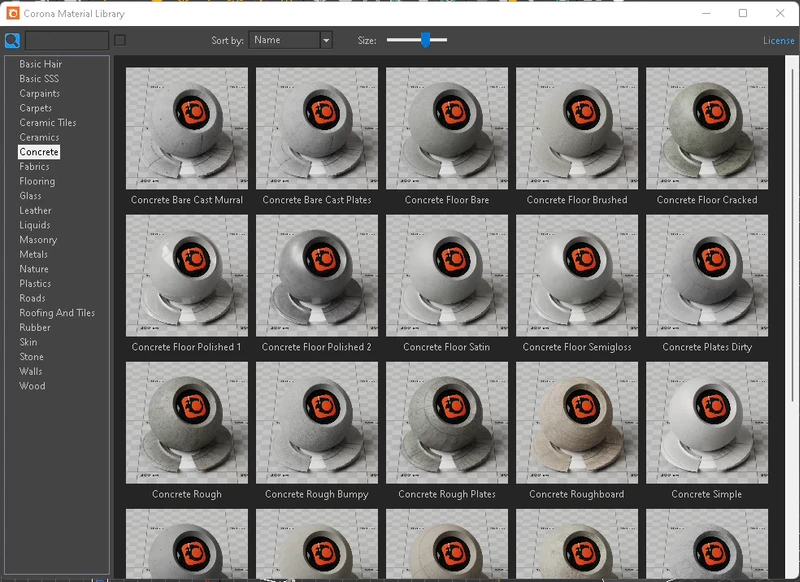
Task: Select the Rubber category
Action: (x=35, y=327)
